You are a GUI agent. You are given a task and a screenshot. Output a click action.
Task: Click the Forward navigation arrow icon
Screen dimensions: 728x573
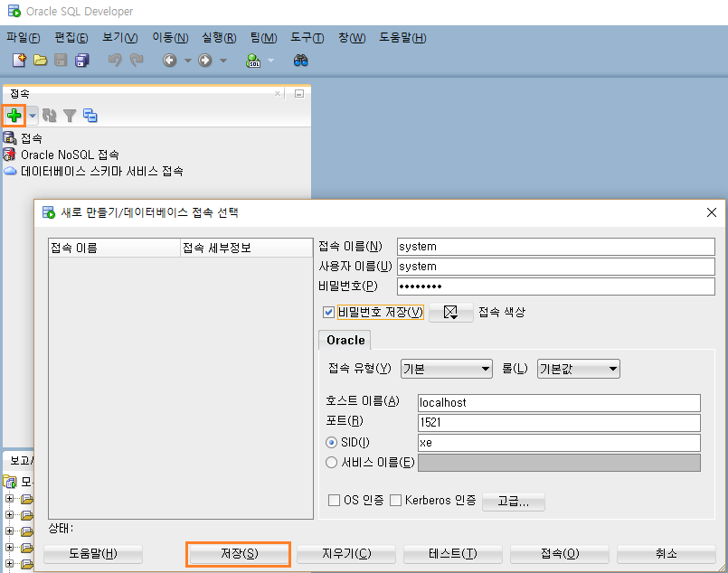204,61
